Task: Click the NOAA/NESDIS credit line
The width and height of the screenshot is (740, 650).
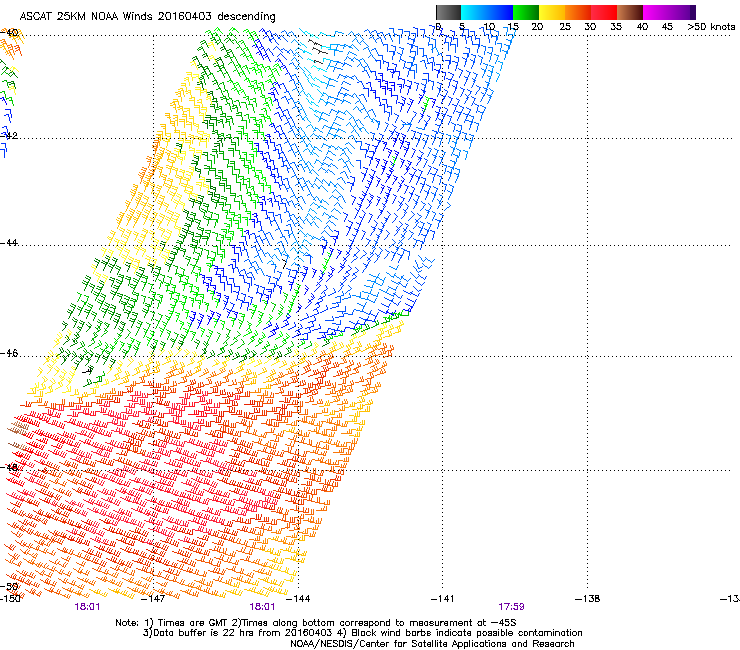Action: pyautogui.click(x=432, y=644)
